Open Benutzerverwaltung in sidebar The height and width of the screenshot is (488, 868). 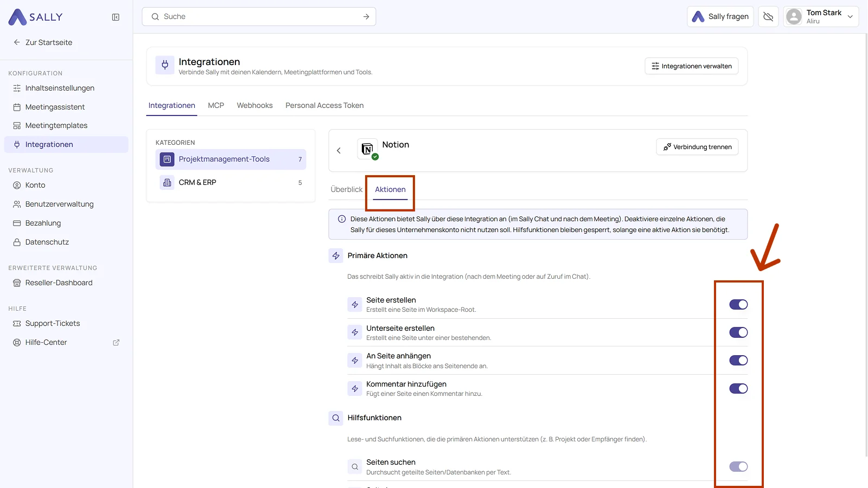[66, 204]
